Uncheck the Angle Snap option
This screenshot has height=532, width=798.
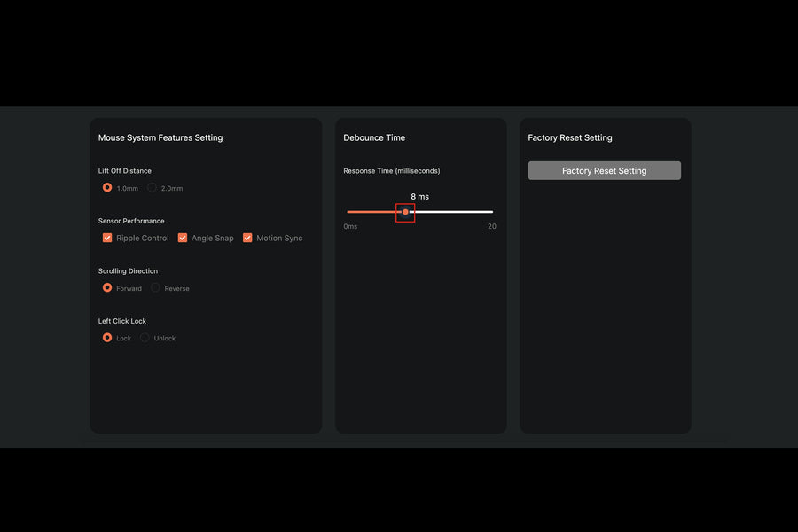pyautogui.click(x=183, y=238)
